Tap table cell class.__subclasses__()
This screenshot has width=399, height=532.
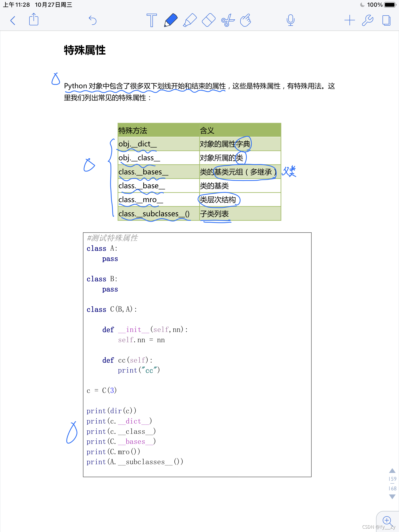(x=159, y=214)
